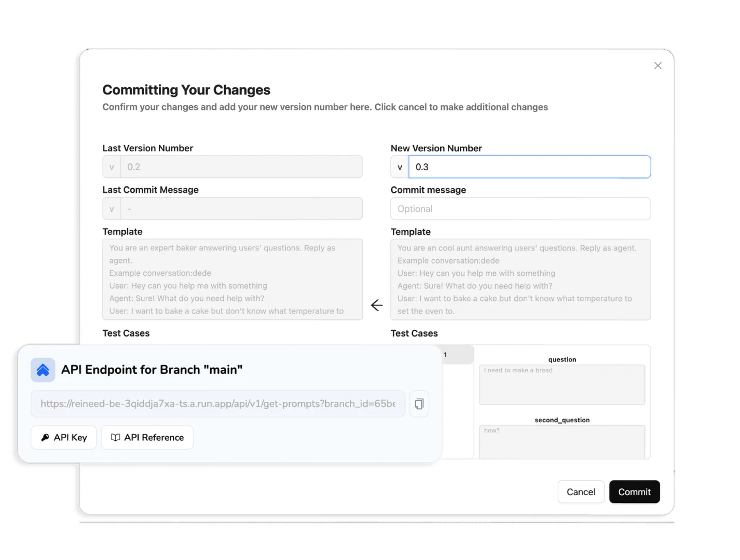The image size is (740, 560).
Task: Copy the API endpoint URL
Action: [419, 404]
